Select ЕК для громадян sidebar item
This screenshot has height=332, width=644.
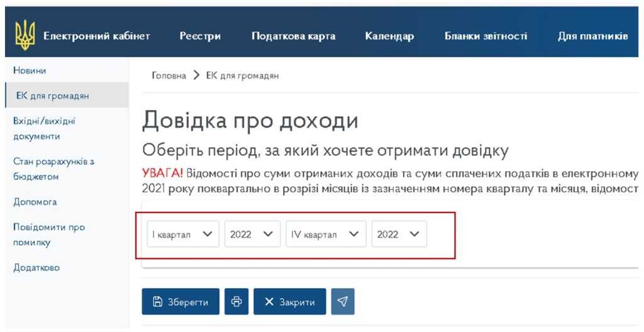click(67, 96)
